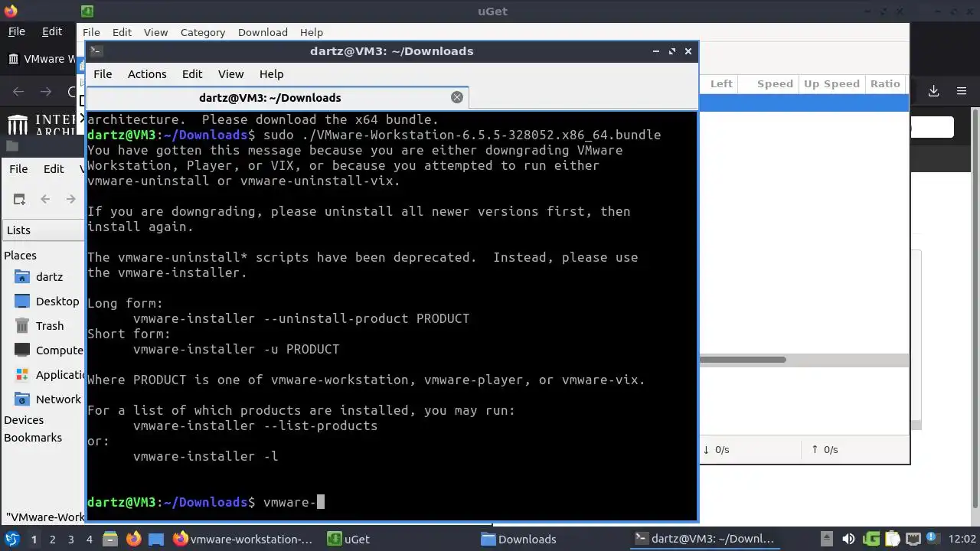Open the Lists side pane dropdown
980x551 pixels.
[x=43, y=230]
